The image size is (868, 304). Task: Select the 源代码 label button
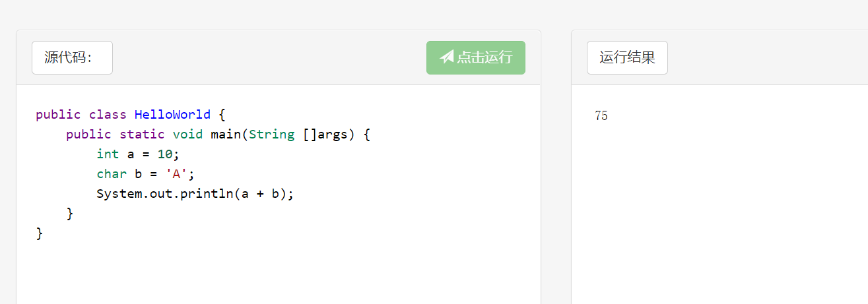point(72,57)
